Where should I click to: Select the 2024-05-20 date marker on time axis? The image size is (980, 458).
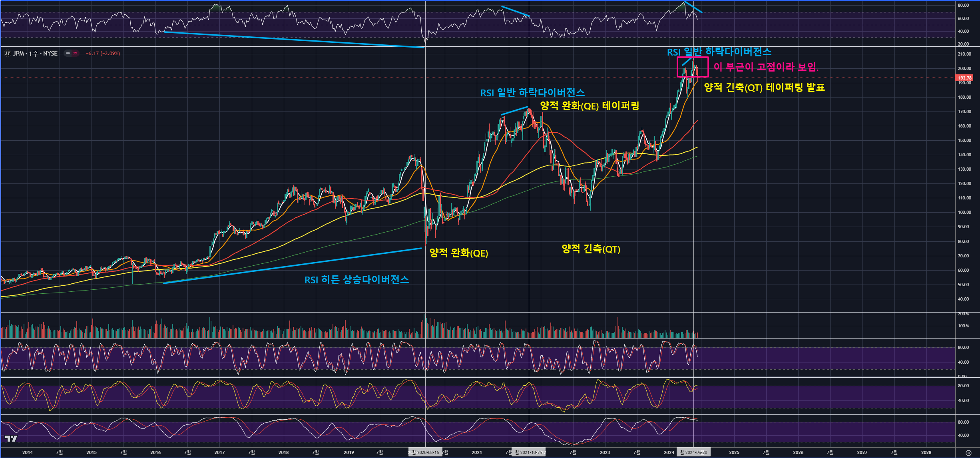pyautogui.click(x=695, y=452)
